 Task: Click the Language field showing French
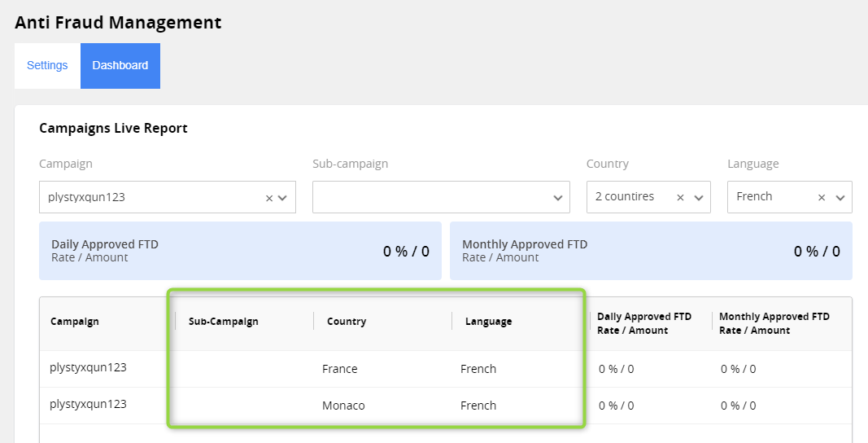coord(789,197)
